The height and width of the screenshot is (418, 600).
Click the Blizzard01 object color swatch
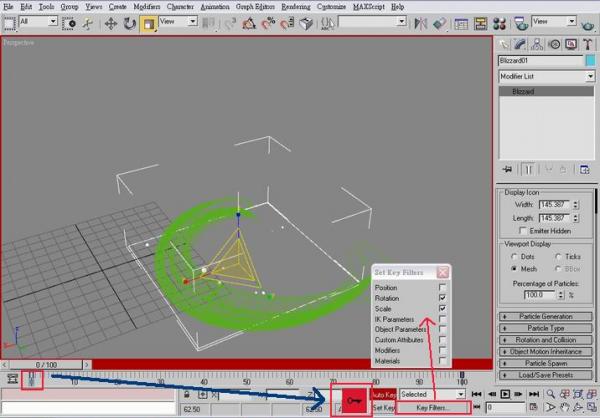coord(588,60)
